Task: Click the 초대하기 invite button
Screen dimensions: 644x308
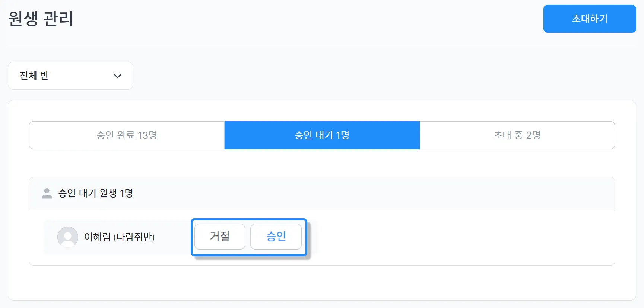Action: [589, 19]
